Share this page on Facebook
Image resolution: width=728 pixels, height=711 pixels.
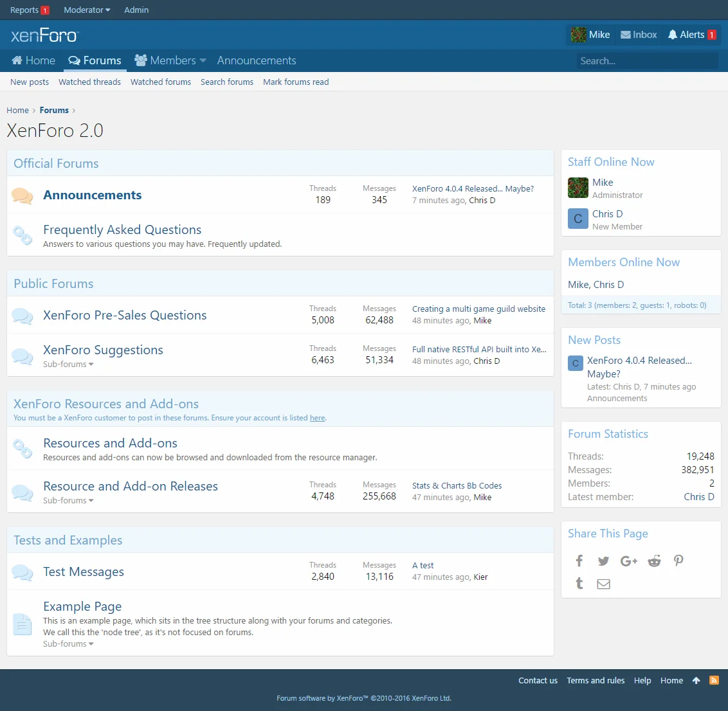579,561
